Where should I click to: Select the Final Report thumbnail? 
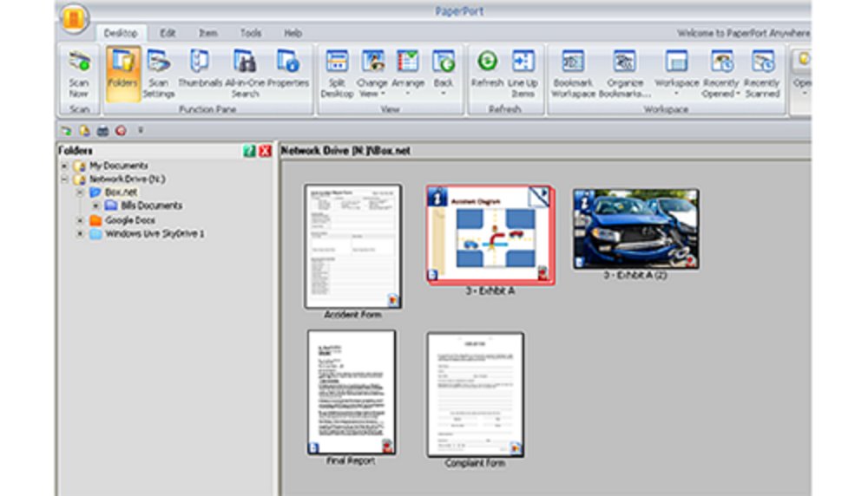(x=352, y=392)
